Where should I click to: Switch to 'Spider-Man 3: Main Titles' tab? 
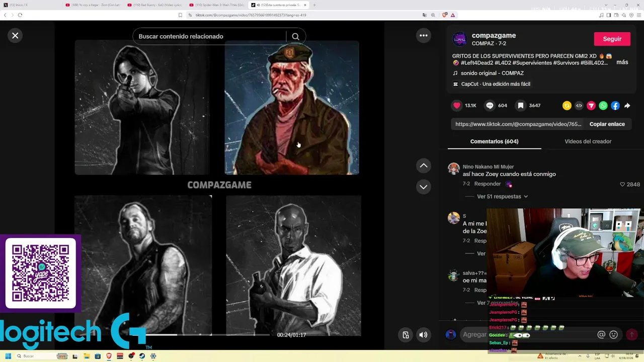coord(217,5)
